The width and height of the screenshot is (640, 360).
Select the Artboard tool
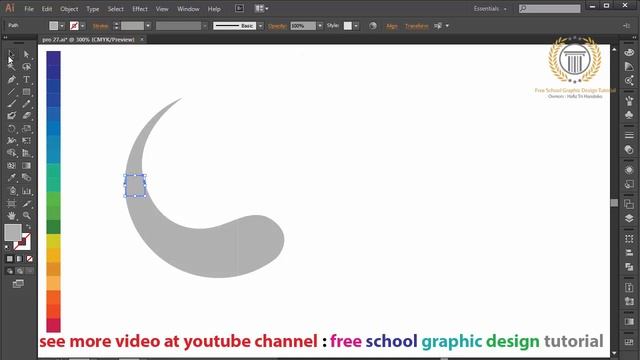[x=11, y=203]
